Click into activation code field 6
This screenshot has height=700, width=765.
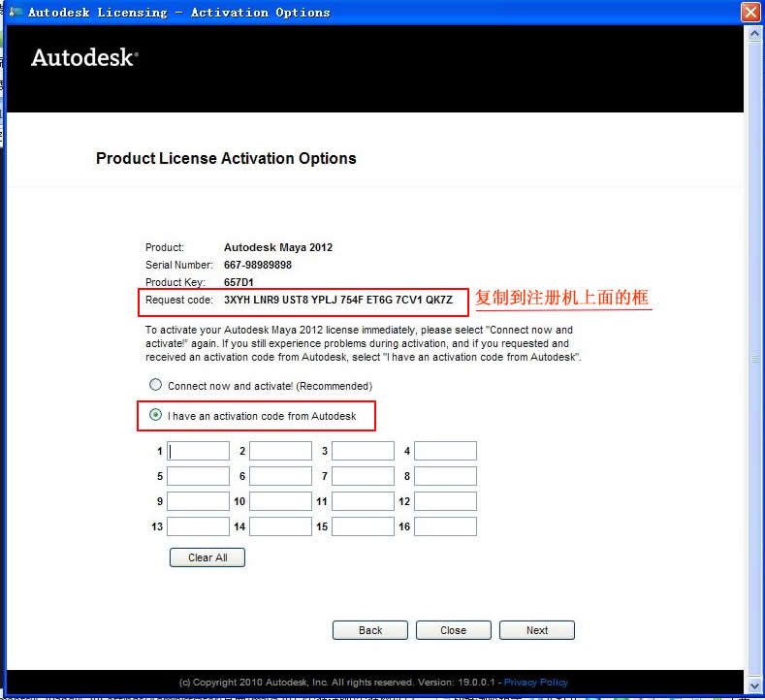click(280, 476)
